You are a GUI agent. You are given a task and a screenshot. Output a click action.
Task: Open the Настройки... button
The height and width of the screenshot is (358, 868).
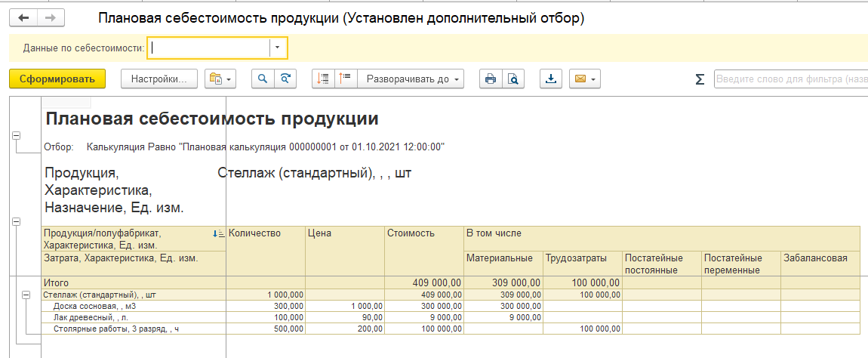159,79
